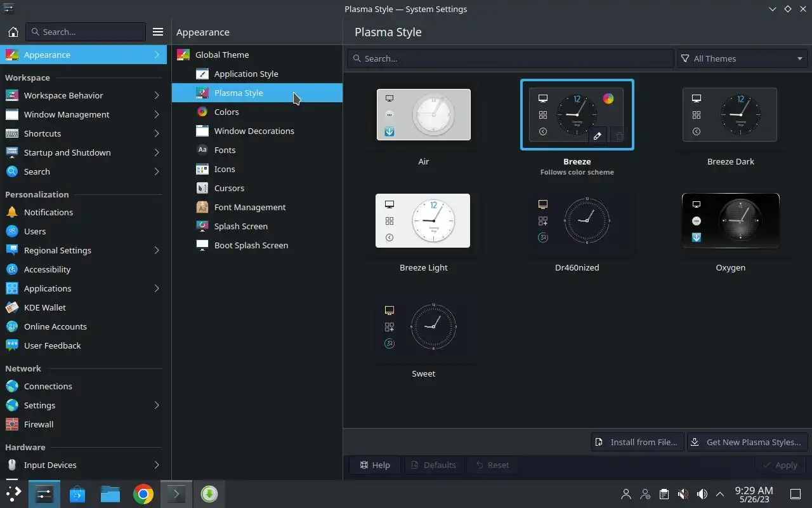Click the Plasma Style search field
Viewport: 812px width, 508px height.
510,58
